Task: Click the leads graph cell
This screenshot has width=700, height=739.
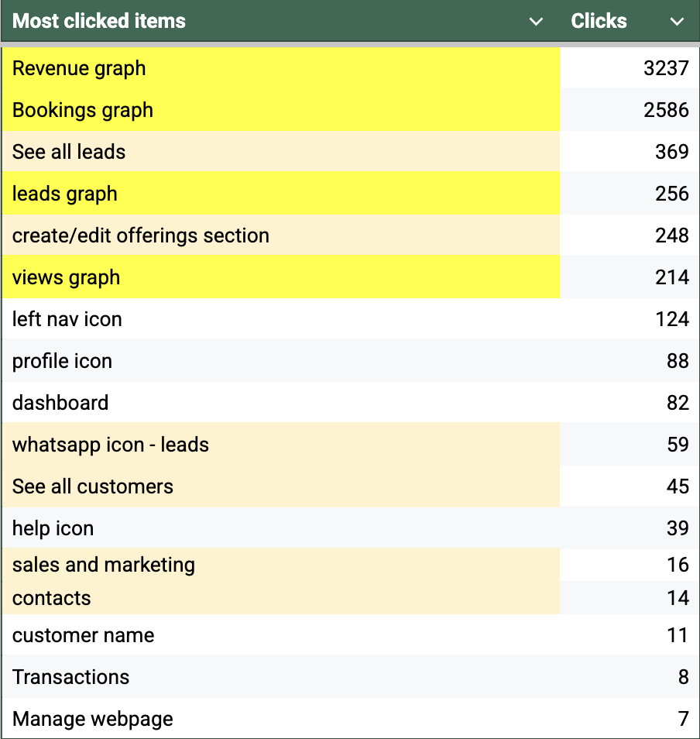Action: pos(65,194)
